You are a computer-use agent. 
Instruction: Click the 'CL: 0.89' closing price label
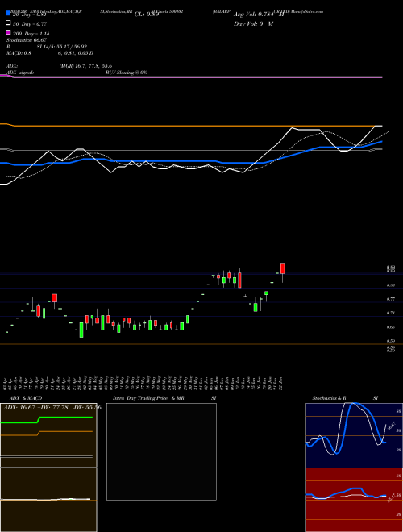point(147,15)
